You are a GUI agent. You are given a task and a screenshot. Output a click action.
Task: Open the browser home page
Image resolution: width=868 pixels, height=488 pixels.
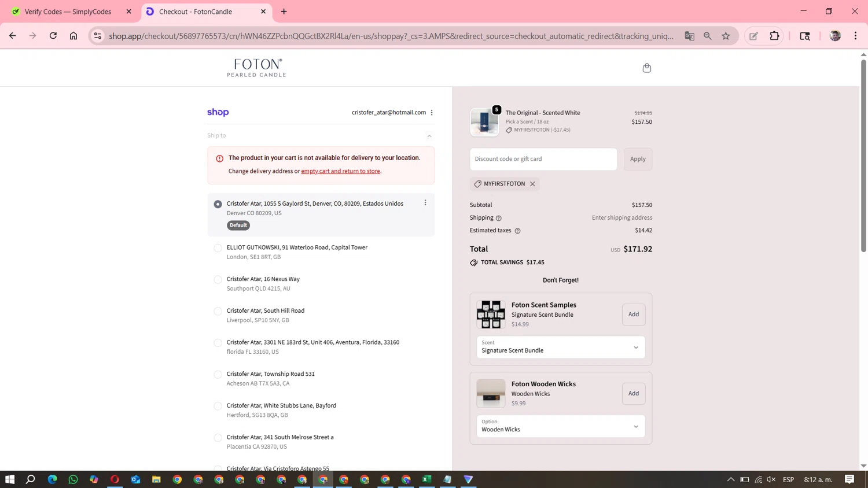[73, 36]
